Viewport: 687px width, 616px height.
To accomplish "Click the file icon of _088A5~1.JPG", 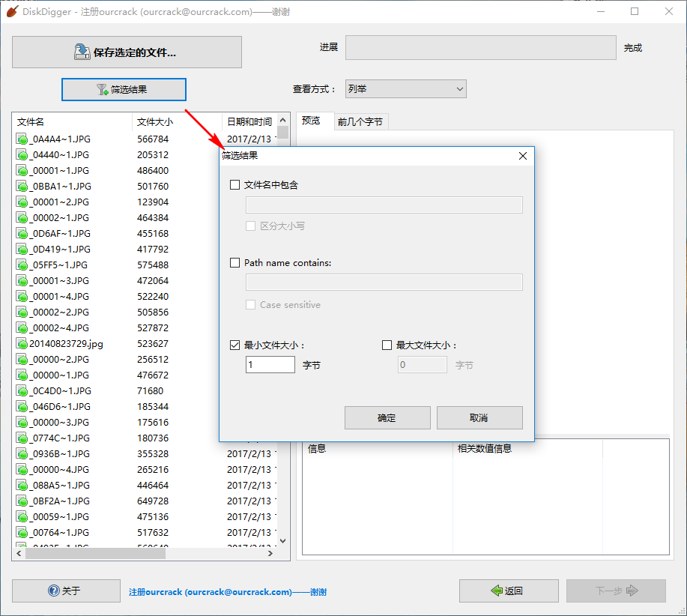I will [x=22, y=486].
